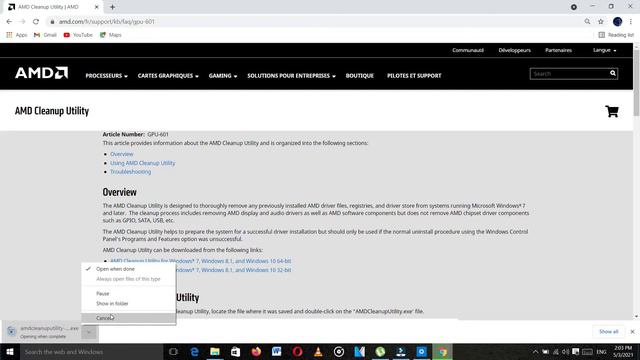Click the amdcleanuputility.exe download item

[x=43, y=332]
